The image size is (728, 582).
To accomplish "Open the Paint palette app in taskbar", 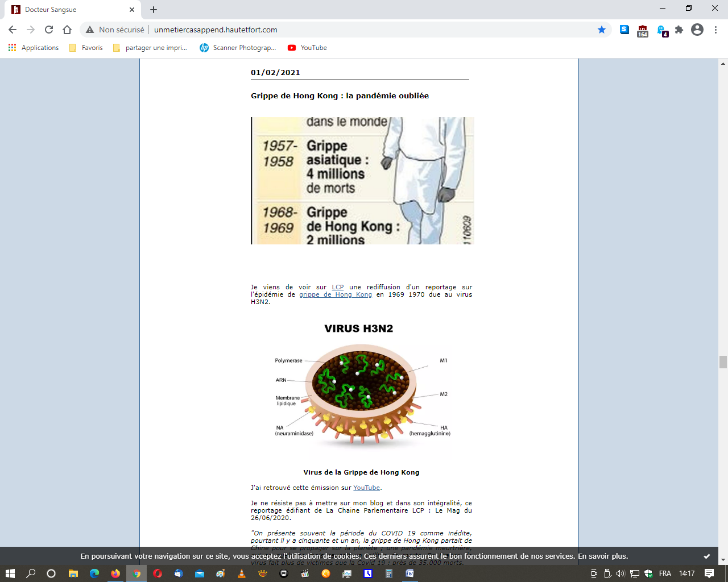I will (221, 573).
